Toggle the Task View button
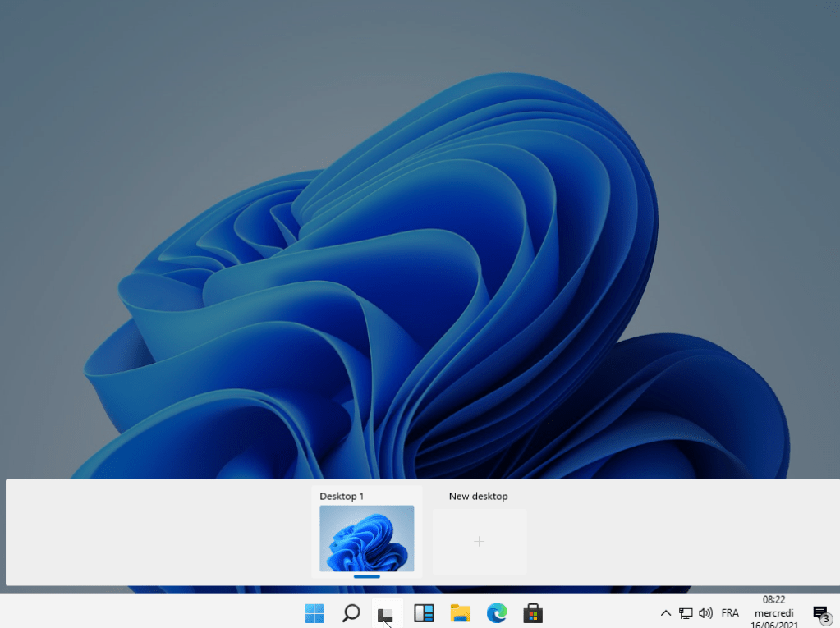This screenshot has width=840, height=628. click(387, 612)
